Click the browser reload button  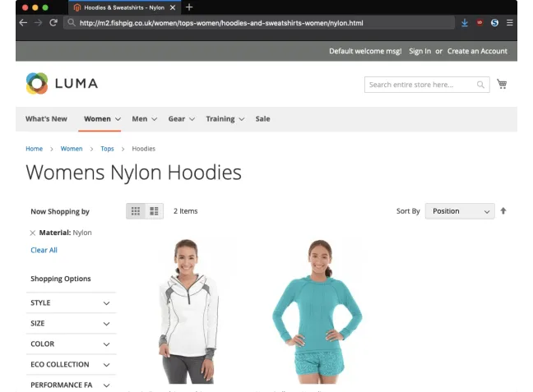[x=53, y=23]
